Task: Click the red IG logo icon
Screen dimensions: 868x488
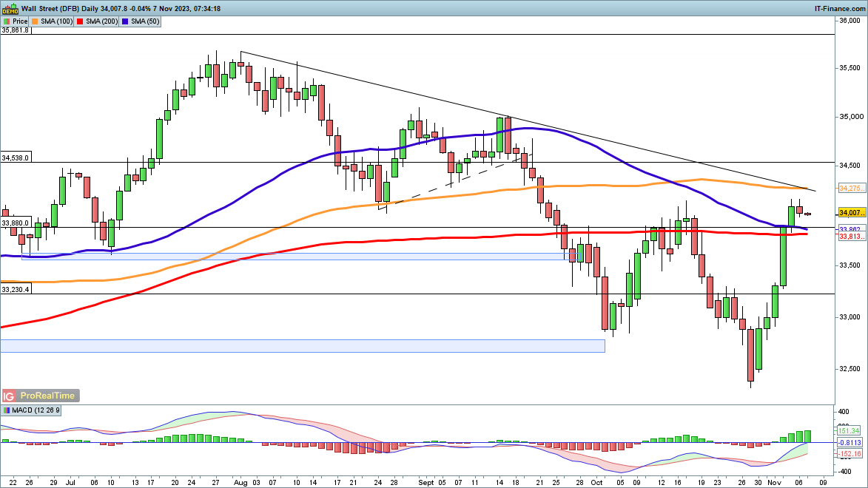Action: [x=10, y=396]
